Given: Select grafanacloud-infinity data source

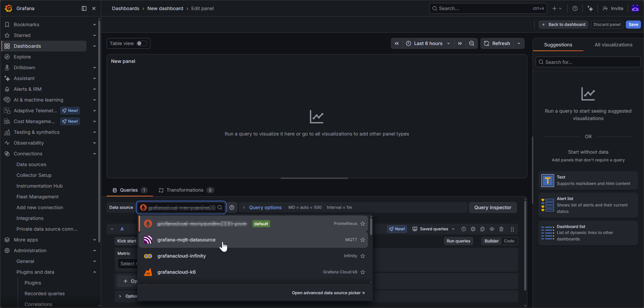Looking at the screenshot, I should coord(253,256).
